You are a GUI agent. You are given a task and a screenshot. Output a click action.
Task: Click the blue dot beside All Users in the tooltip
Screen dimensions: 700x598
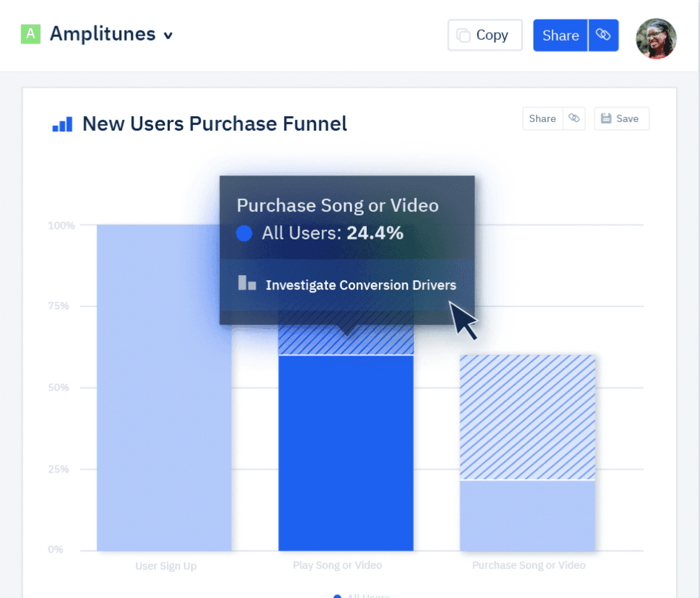click(243, 233)
